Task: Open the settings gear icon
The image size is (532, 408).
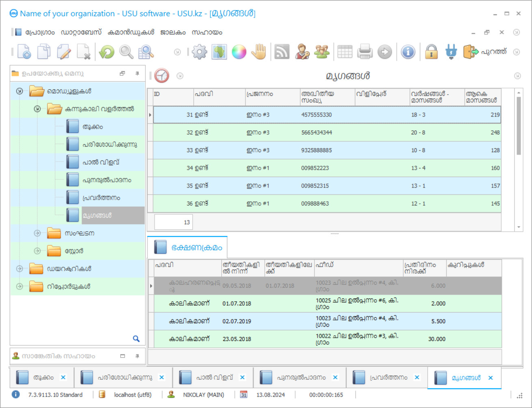Action: click(199, 52)
